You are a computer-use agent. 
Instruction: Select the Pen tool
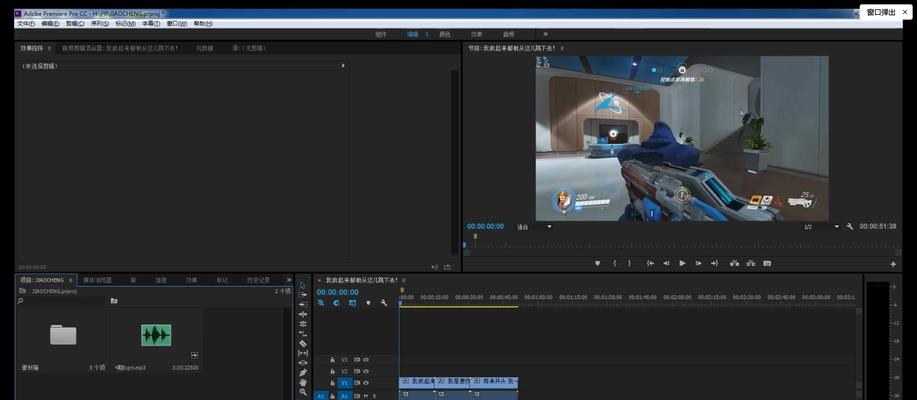(302, 373)
